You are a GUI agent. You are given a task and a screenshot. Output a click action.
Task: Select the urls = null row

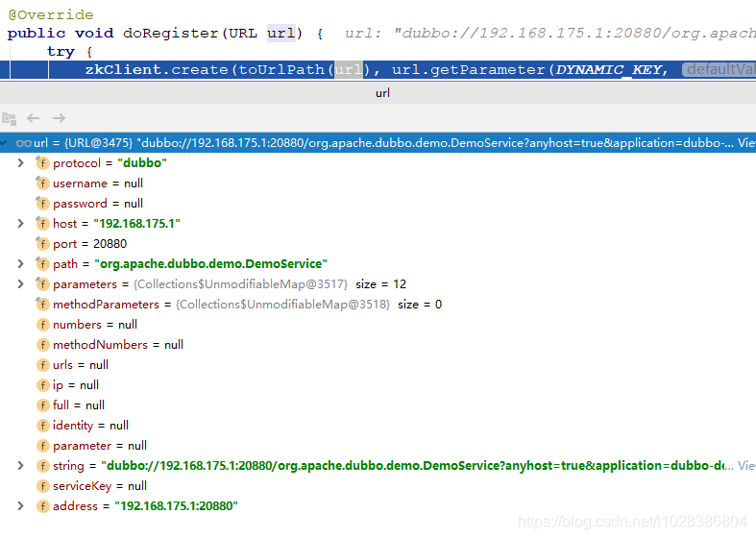coord(378,365)
